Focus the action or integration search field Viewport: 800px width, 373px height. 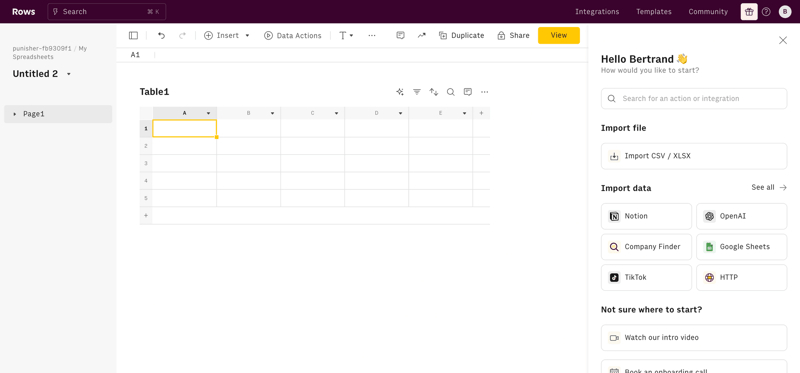point(694,98)
